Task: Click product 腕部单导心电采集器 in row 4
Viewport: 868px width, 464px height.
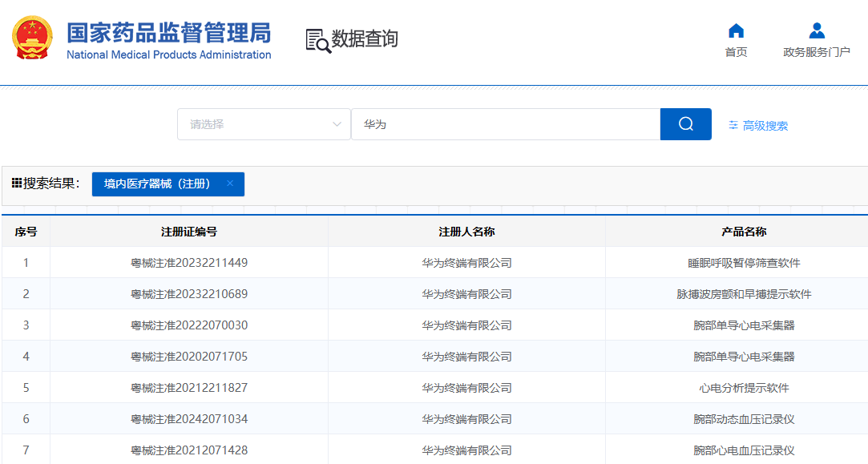Action: click(x=744, y=357)
